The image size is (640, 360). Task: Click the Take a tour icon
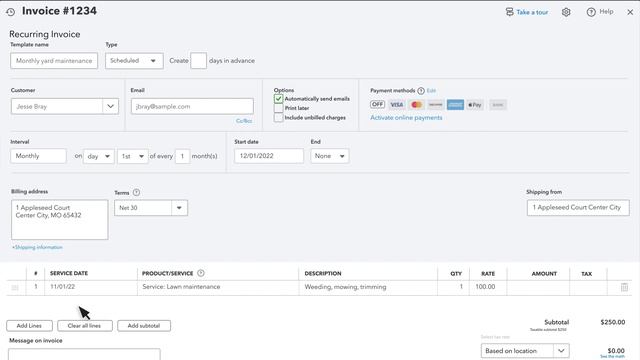(509, 12)
